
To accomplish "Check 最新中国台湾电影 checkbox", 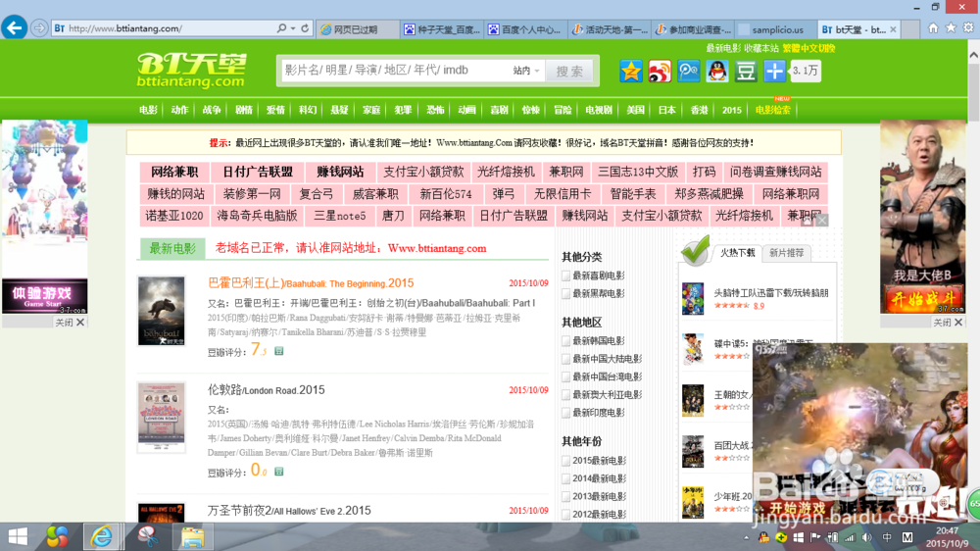I will coord(565,376).
